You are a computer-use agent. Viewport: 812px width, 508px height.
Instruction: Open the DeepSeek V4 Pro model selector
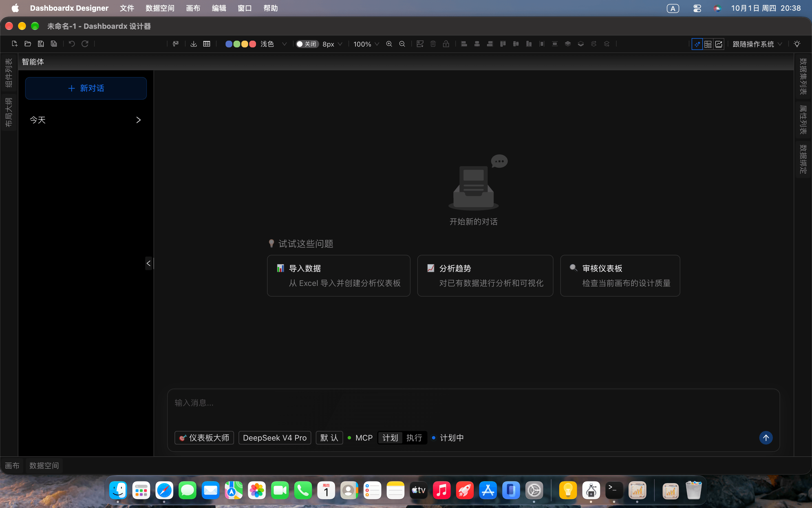[x=275, y=437]
